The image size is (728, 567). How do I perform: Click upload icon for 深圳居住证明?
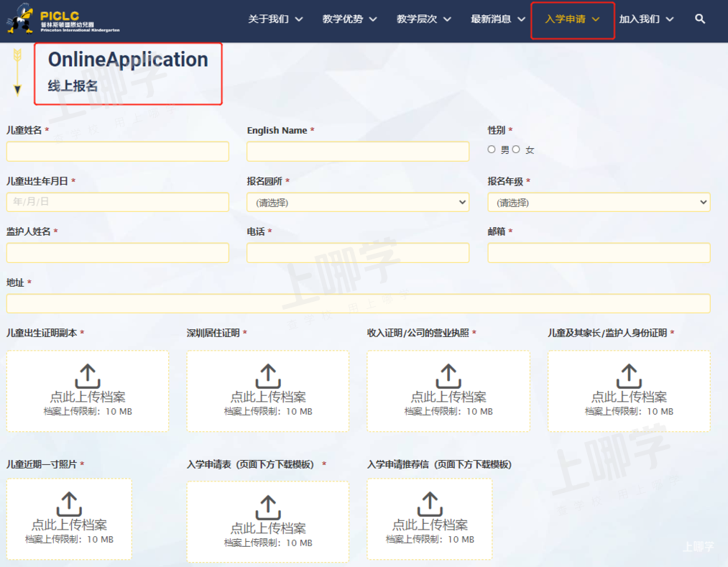[267, 375]
